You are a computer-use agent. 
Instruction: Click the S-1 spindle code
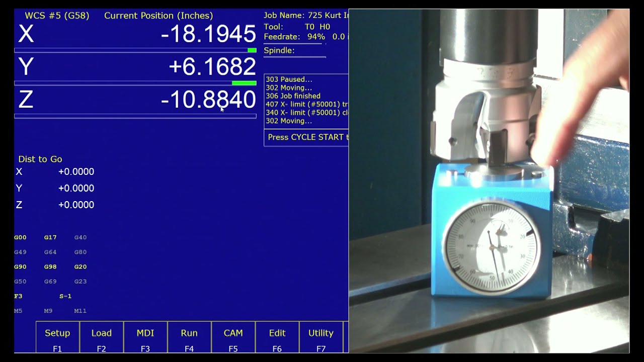pyautogui.click(x=65, y=296)
